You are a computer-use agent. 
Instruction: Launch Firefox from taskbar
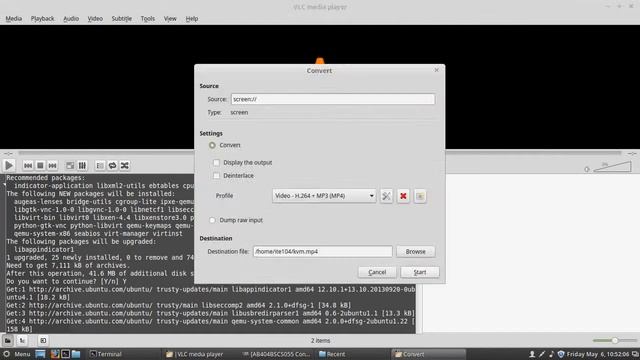[55, 354]
